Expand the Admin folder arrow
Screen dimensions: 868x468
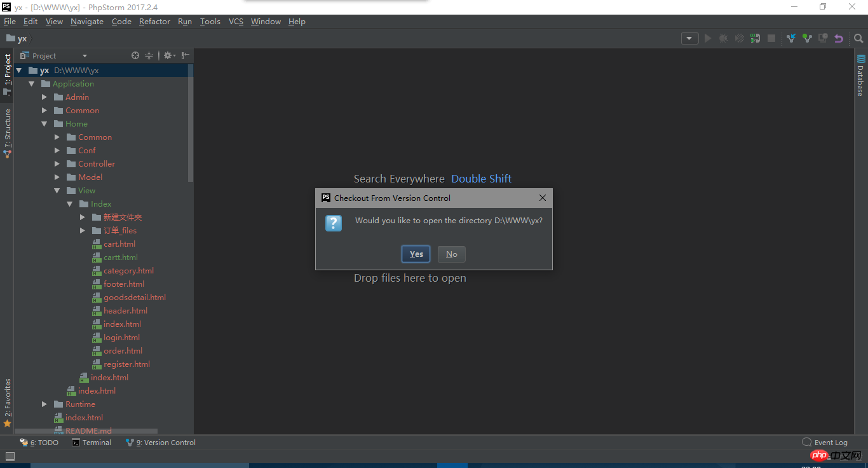44,97
